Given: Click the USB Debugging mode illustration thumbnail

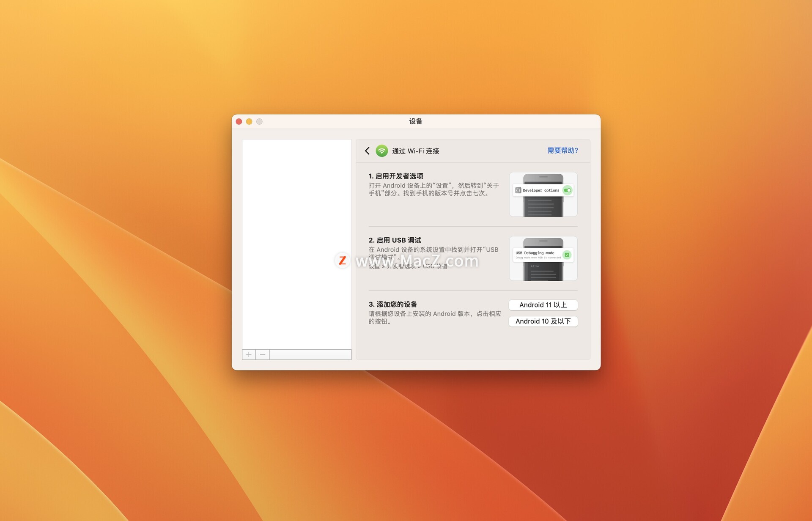Looking at the screenshot, I should (x=543, y=258).
